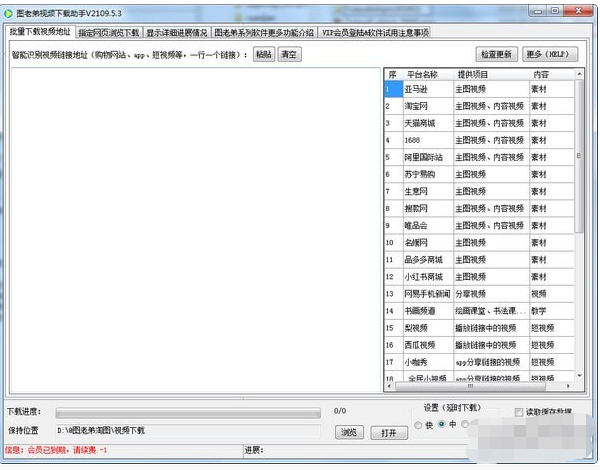Click the platform list vertical scrollbar thumb
Viewport: 600px width, 470px height.
click(x=579, y=156)
